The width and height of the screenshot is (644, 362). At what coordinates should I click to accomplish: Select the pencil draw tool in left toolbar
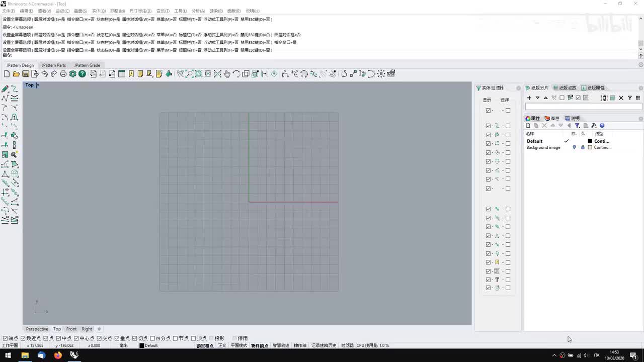5,88
